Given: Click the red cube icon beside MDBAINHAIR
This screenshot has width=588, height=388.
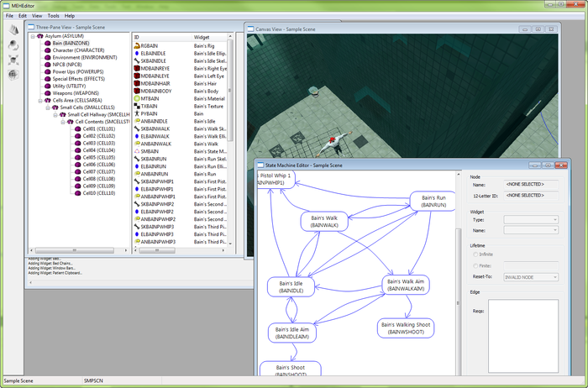Looking at the screenshot, I should click(137, 83).
